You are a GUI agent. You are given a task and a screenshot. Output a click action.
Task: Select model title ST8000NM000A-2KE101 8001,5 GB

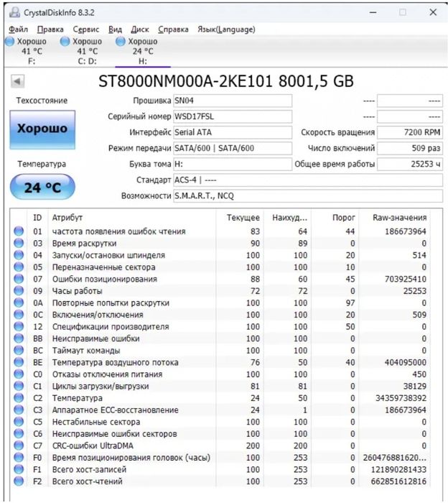click(x=226, y=81)
